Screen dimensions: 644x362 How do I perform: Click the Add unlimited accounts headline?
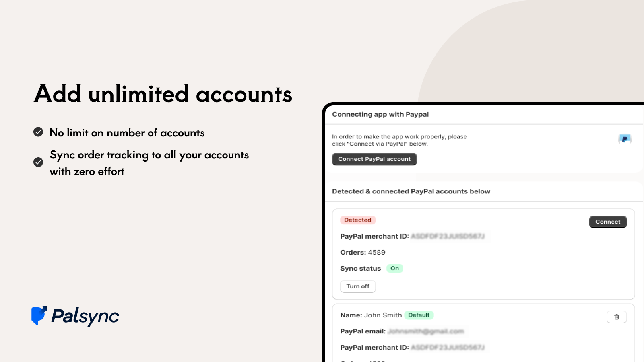pos(163,94)
